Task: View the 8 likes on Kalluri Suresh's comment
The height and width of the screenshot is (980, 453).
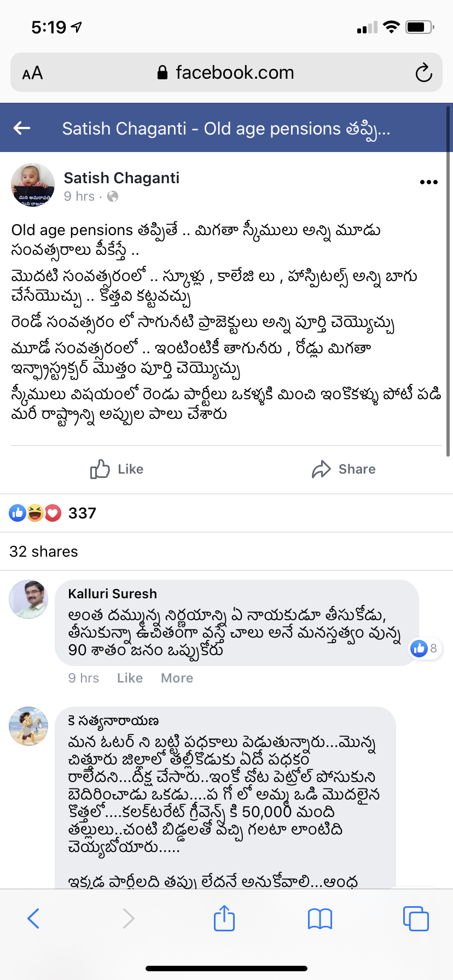Action: (425, 649)
